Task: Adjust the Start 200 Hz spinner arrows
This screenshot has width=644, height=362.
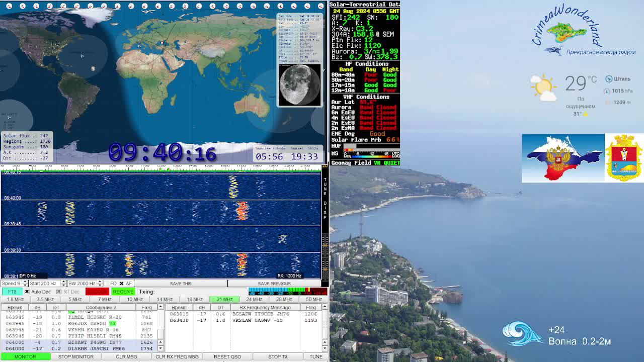Action: click(x=63, y=284)
